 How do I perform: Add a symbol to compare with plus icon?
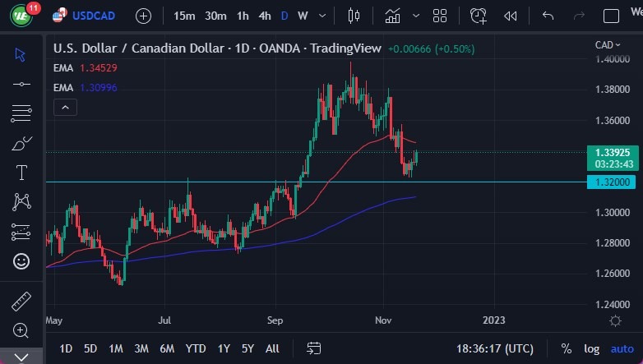coord(143,16)
